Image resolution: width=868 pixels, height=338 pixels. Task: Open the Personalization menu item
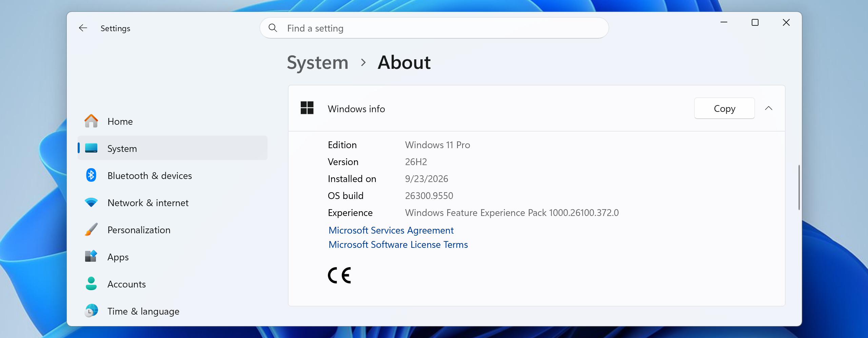[172, 230]
